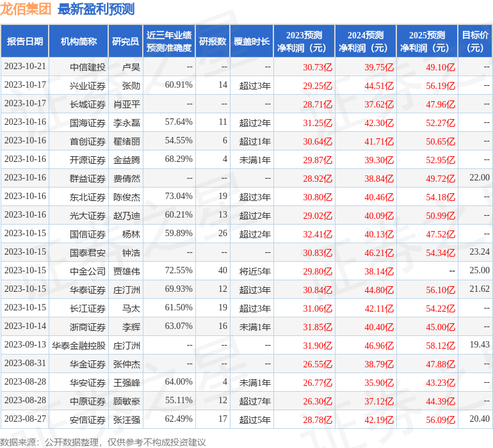Click the date 2023-10-21 cell

(25, 67)
